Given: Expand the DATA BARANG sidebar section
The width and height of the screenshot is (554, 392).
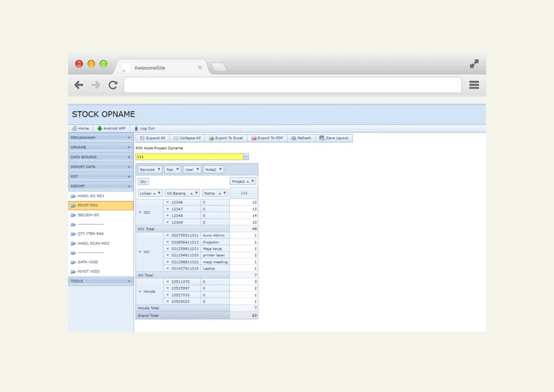Looking at the screenshot, I should (x=101, y=157).
